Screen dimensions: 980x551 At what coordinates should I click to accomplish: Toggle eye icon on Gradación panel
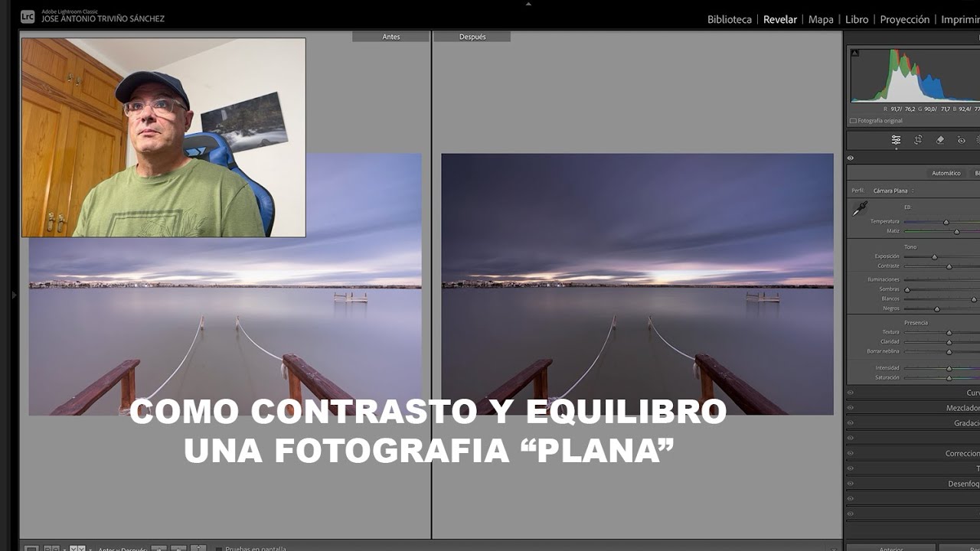tap(851, 423)
